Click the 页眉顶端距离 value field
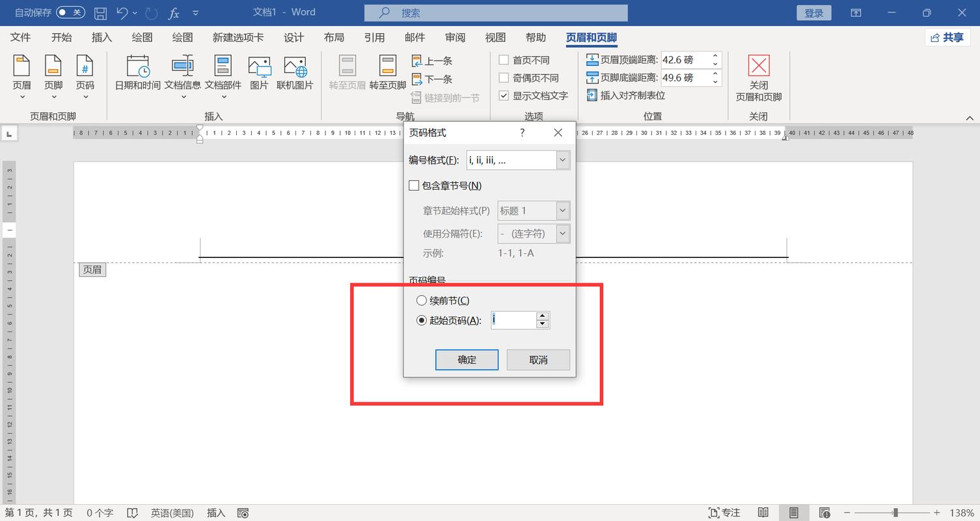Screen dimensions: 980x521 (x=685, y=60)
